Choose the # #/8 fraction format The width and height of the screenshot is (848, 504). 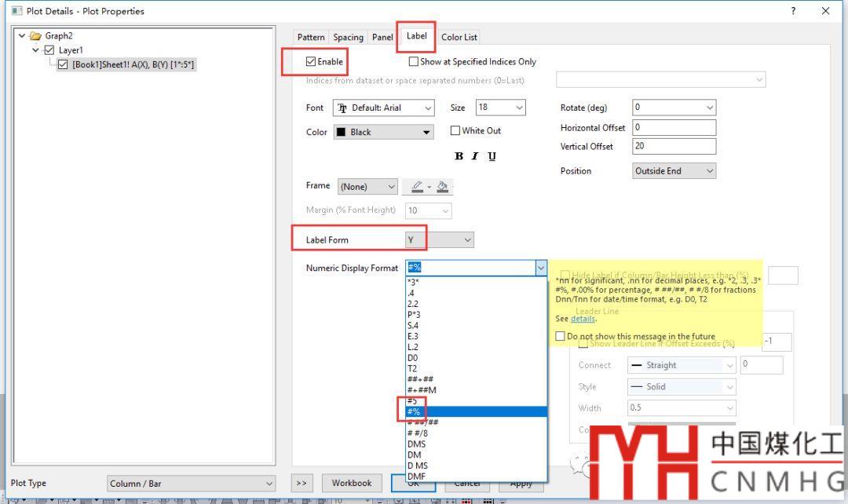coord(477,433)
